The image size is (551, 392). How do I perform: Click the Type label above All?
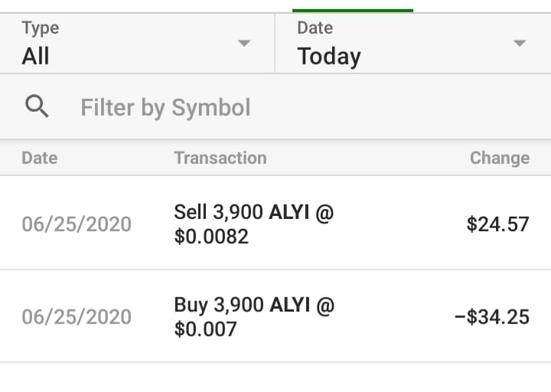(41, 28)
